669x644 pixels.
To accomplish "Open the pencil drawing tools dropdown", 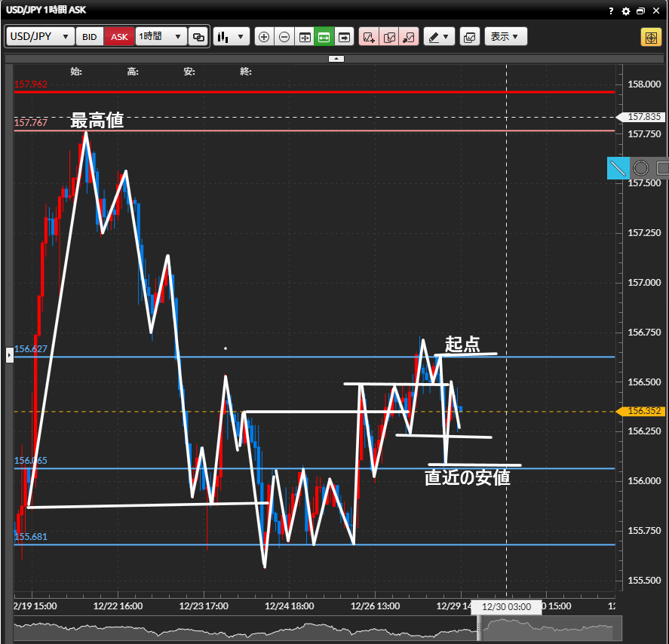I will 439,37.
